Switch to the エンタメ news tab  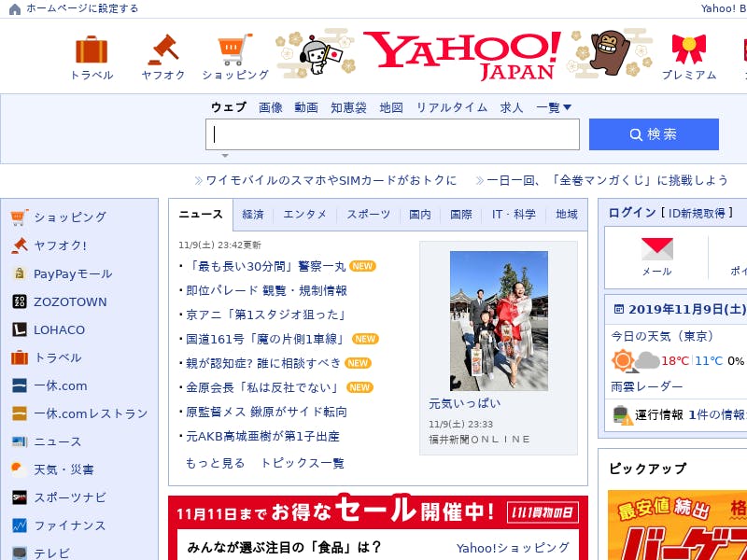pyautogui.click(x=305, y=215)
